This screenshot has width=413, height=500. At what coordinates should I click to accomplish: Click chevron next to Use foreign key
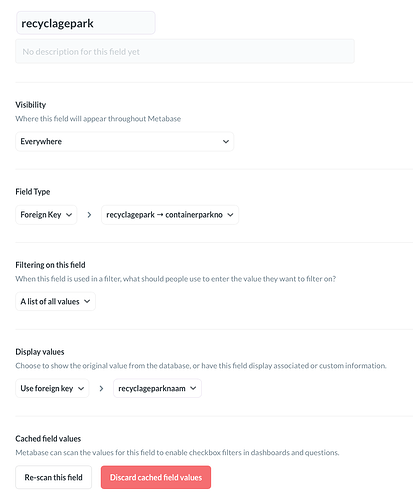click(81, 388)
